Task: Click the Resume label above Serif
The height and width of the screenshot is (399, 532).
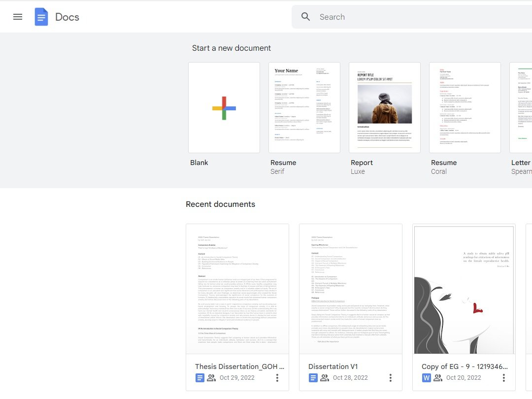Action: (283, 163)
